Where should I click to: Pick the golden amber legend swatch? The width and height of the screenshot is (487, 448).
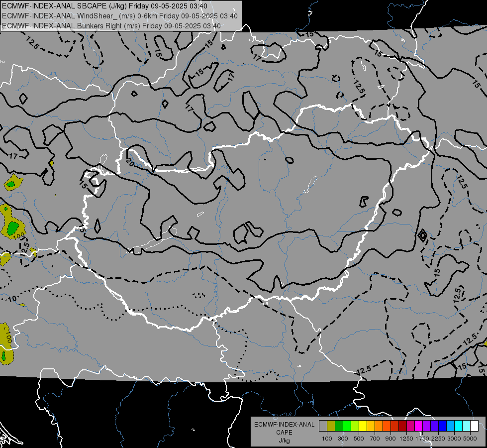click(371, 426)
